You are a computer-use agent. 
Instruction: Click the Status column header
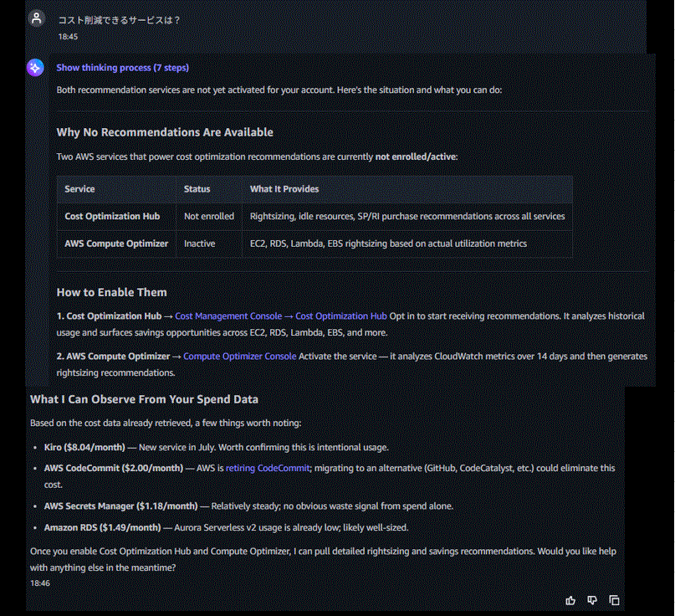197,189
